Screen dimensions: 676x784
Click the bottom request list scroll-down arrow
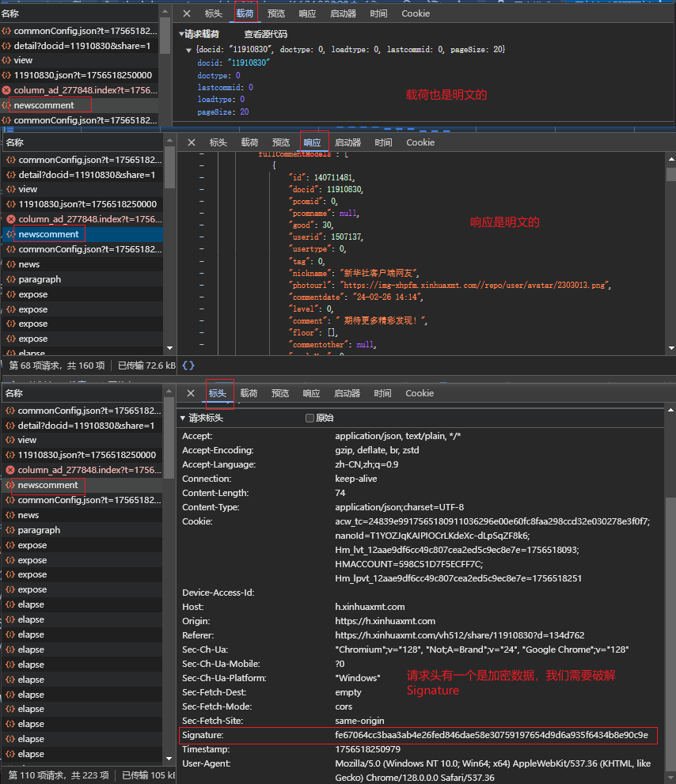(169, 759)
